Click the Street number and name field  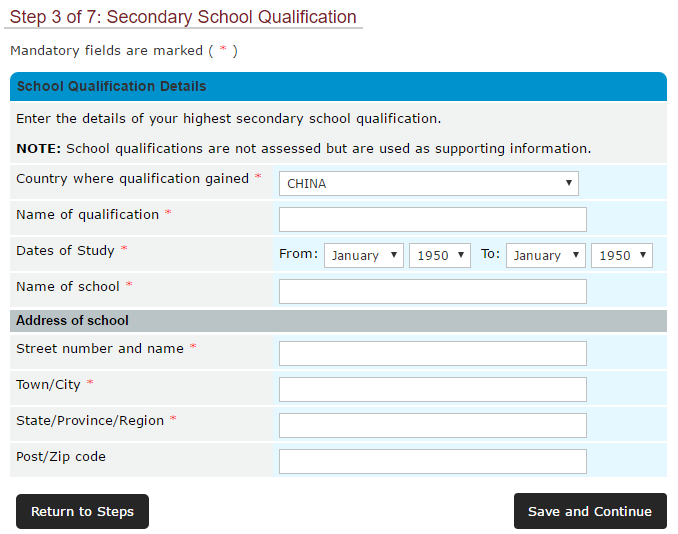432,353
